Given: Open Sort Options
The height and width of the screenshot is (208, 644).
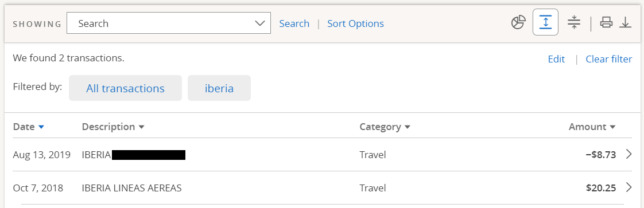Looking at the screenshot, I should click(x=355, y=23).
